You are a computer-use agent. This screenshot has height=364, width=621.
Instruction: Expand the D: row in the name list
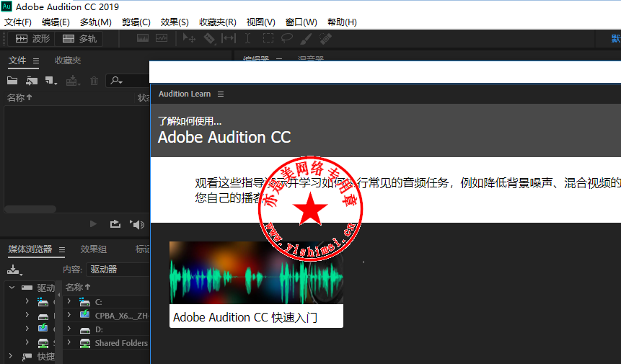[69, 329]
